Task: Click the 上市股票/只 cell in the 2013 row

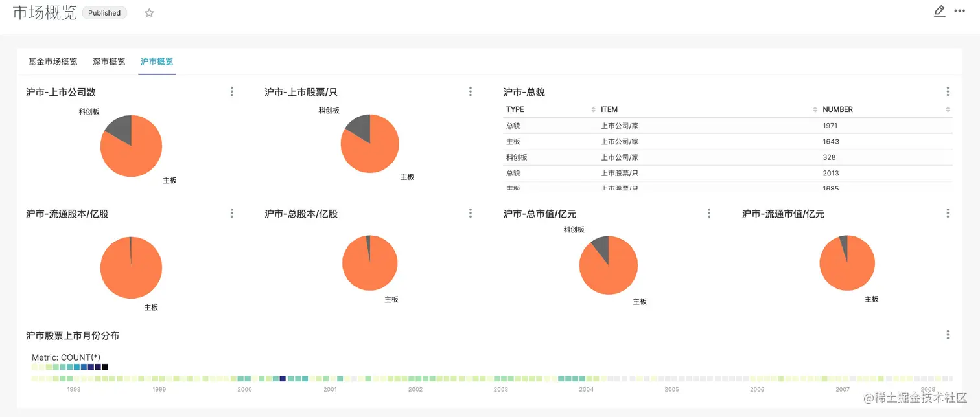Action: pyautogui.click(x=620, y=173)
